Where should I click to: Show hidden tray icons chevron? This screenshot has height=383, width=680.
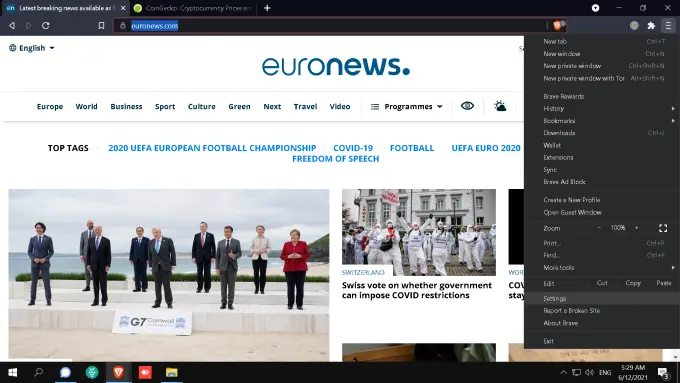(x=563, y=372)
